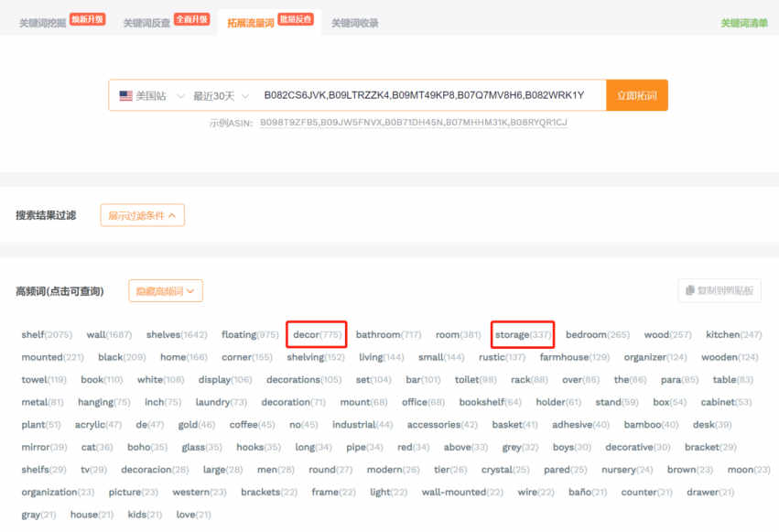Click high-frequency word laundry(73)
The width and height of the screenshot is (779, 532).
pos(222,401)
